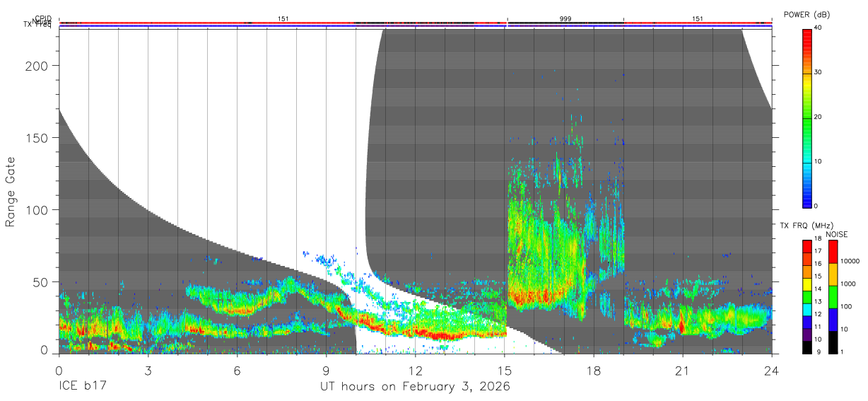The image size is (868, 401).
Task: Click the 6 tick label on UT hours axis
Action: pyautogui.click(x=237, y=371)
